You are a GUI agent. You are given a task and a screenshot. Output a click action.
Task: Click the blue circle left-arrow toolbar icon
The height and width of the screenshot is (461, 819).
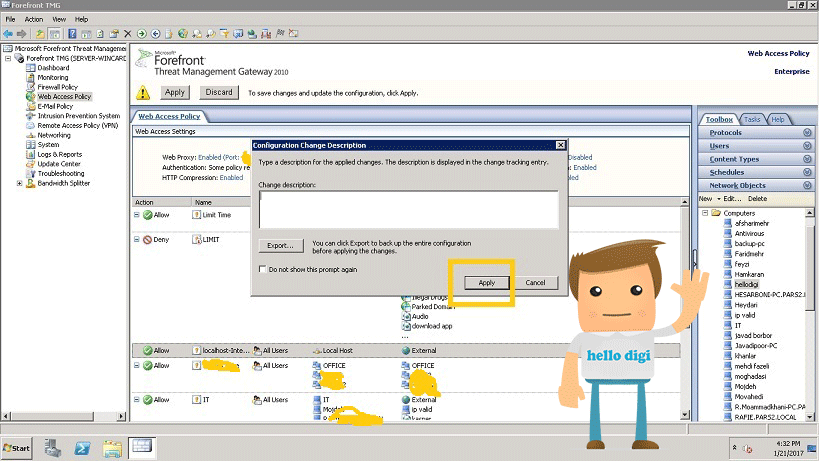pos(155,34)
